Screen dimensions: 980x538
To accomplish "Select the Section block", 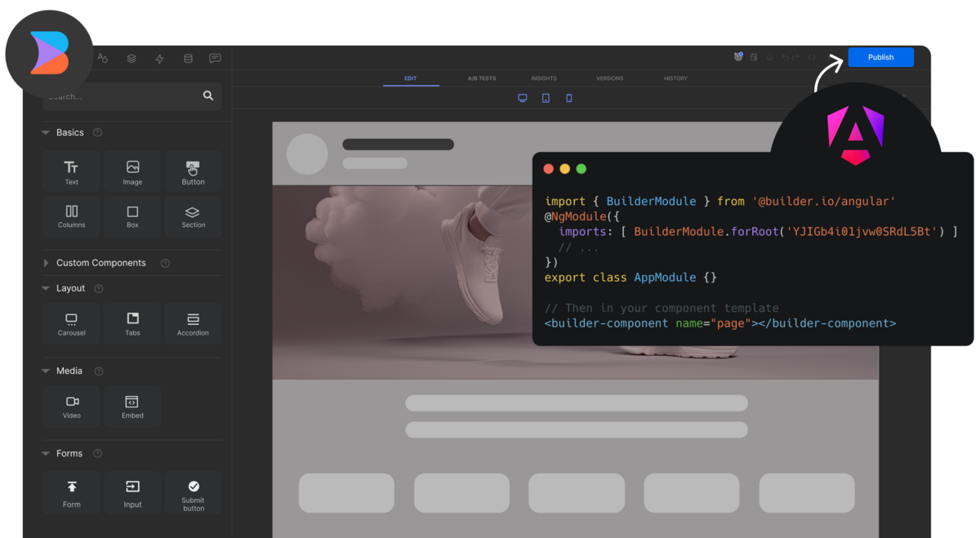I will point(194,216).
